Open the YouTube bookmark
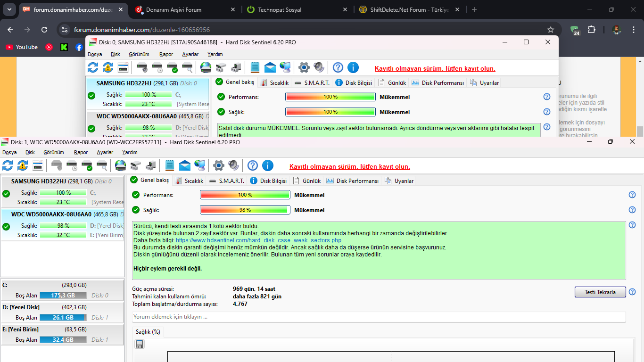The height and width of the screenshot is (362, 644). pyautogui.click(x=22, y=47)
